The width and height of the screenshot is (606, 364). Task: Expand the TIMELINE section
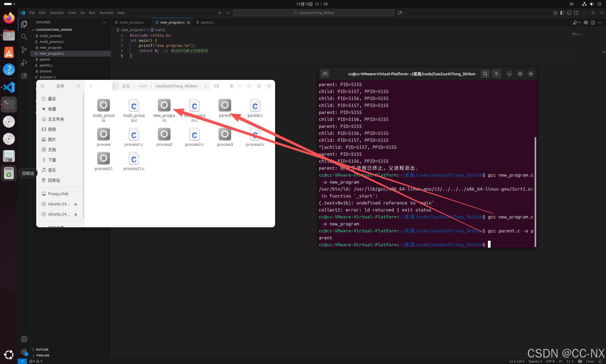(x=43, y=355)
